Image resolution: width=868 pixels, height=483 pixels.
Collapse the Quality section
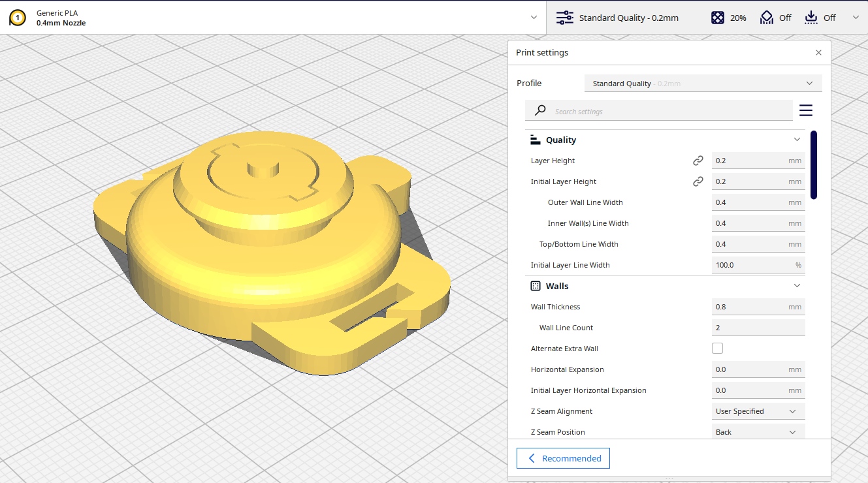[x=797, y=140]
